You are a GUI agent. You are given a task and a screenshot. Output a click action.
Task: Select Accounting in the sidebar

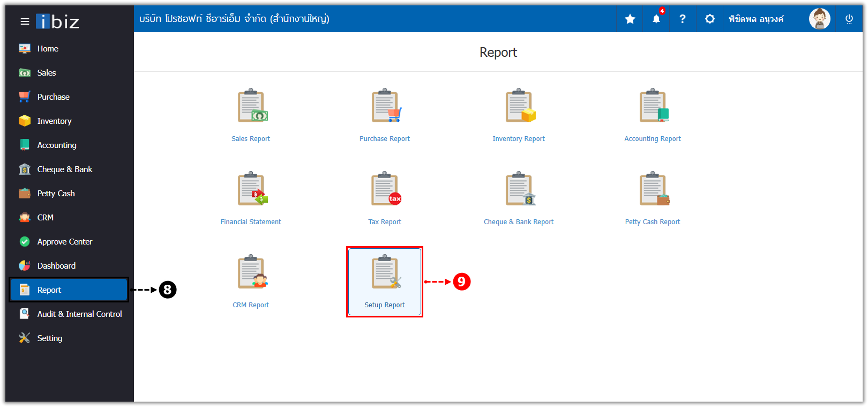57,145
